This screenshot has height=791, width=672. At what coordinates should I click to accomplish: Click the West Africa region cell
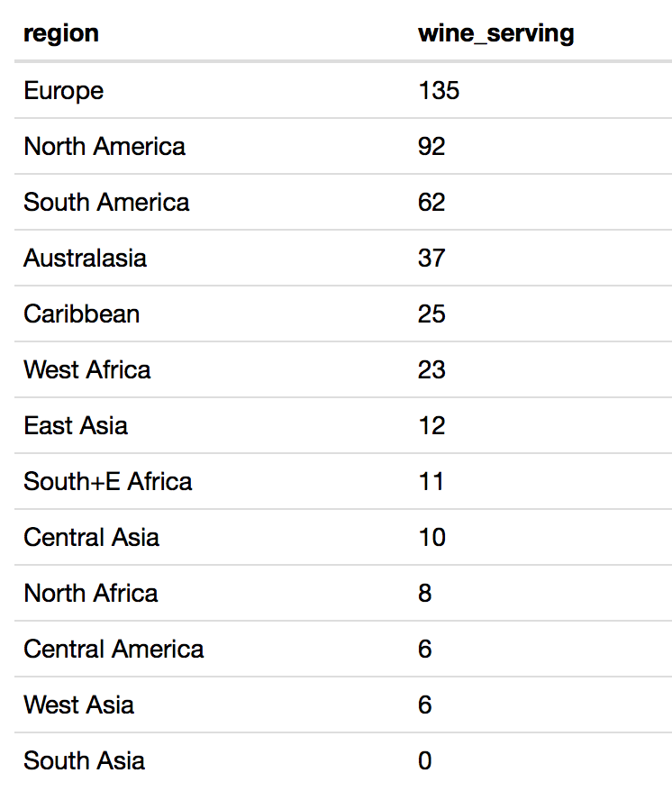[87, 370]
